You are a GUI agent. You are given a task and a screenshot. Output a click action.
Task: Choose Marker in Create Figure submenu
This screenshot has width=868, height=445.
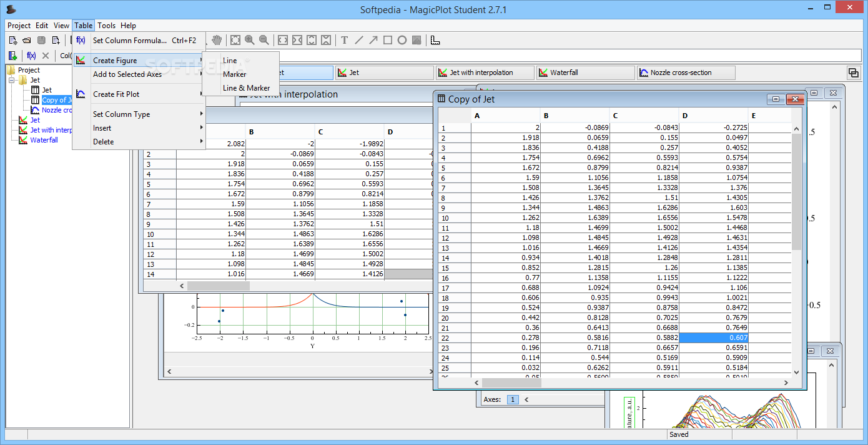point(240,74)
